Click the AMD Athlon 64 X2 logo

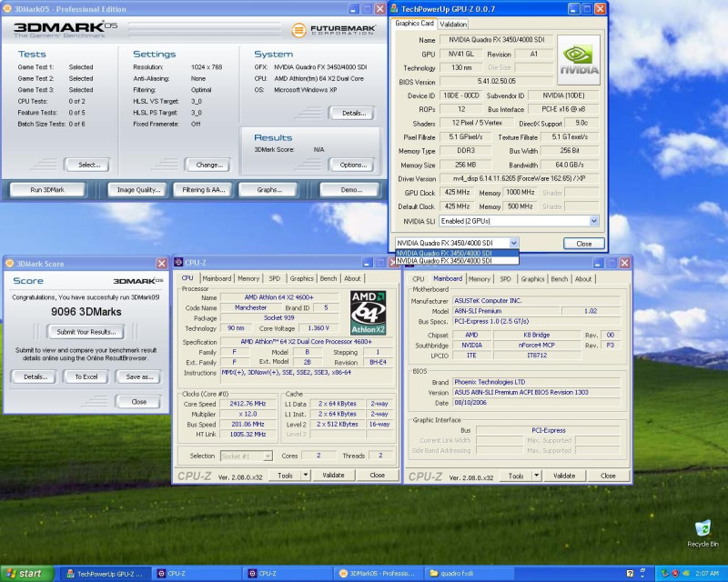tap(369, 313)
